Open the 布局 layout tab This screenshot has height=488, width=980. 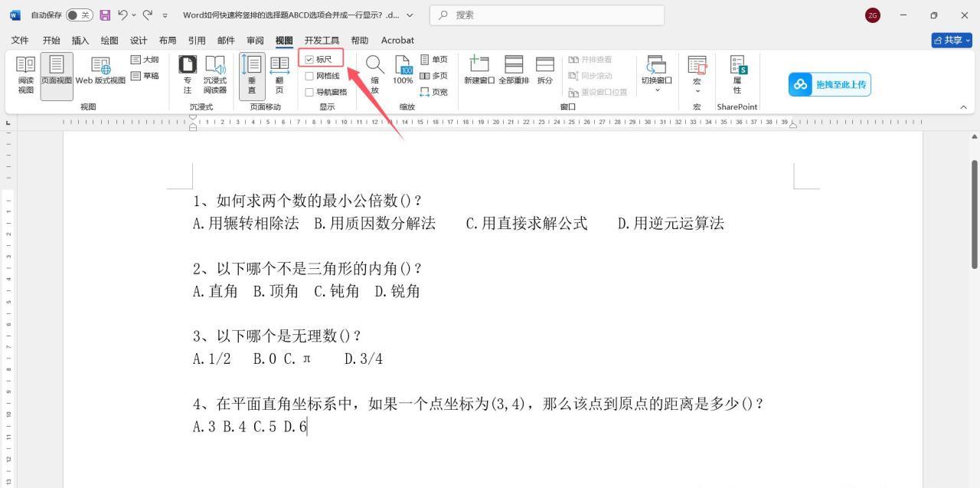168,40
